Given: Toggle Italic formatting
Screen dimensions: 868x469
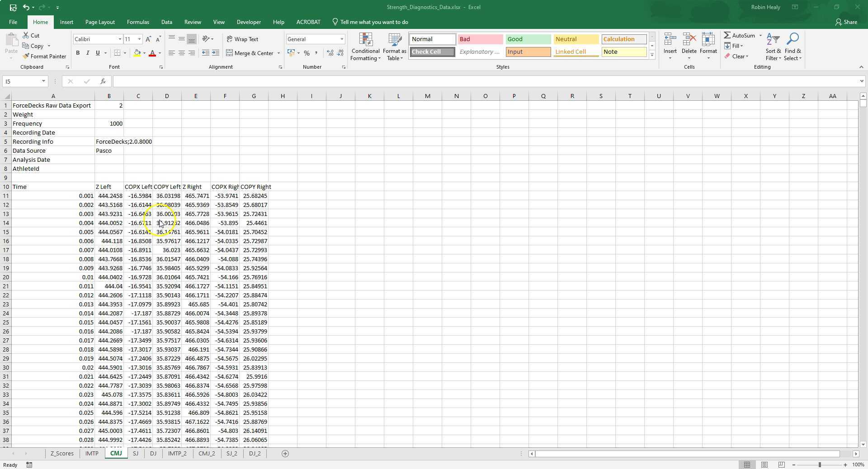Looking at the screenshot, I should coord(88,53).
